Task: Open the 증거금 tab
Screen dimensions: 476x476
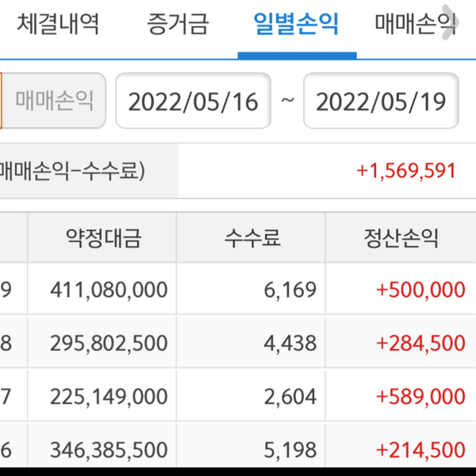Action: pos(178,25)
